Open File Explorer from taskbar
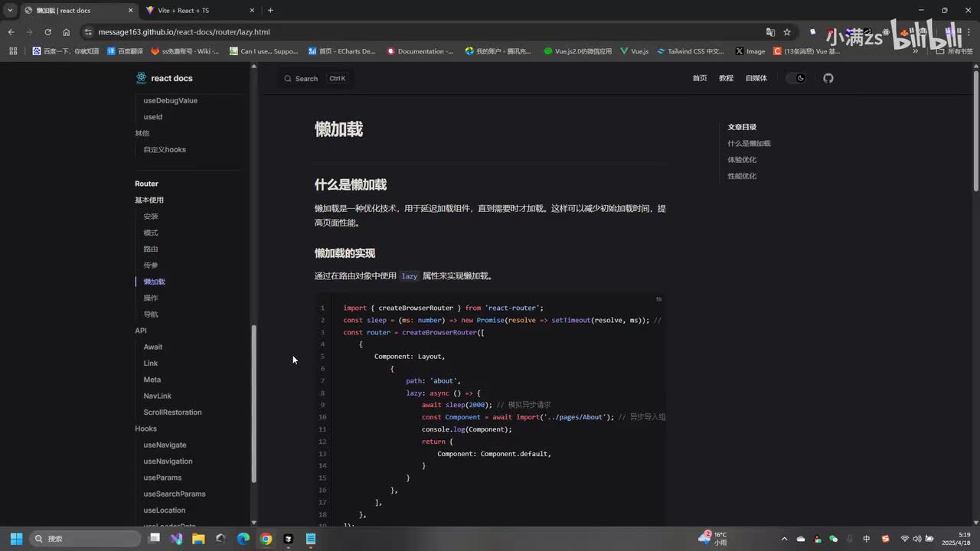The height and width of the screenshot is (551, 980). (x=198, y=539)
